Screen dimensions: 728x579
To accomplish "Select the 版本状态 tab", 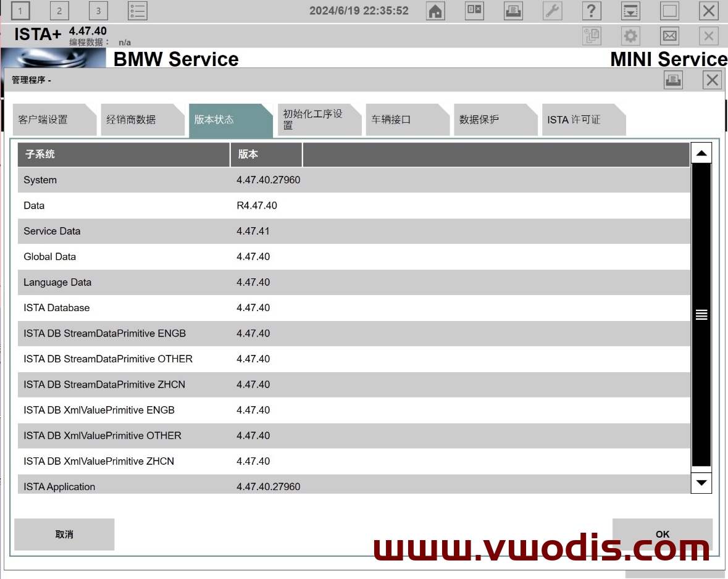I will click(231, 120).
